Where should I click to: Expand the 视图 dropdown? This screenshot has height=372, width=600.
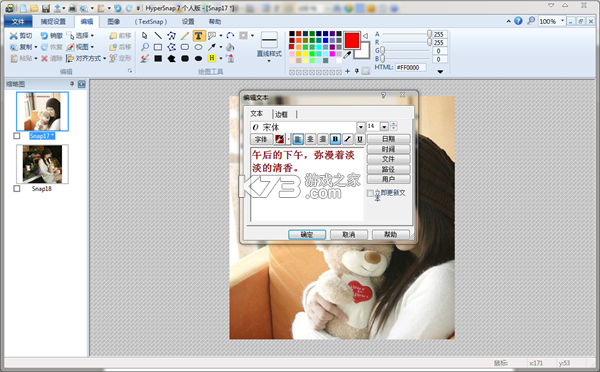click(x=92, y=47)
